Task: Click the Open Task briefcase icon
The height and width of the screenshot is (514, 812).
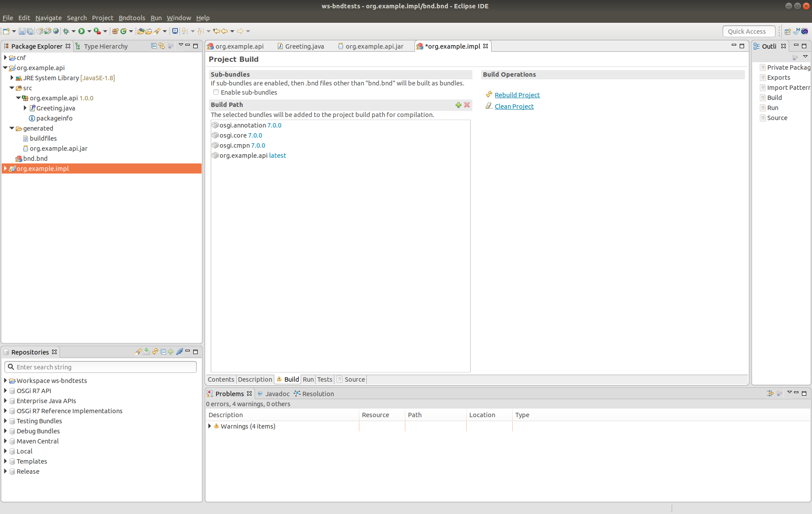Action: click(149, 31)
